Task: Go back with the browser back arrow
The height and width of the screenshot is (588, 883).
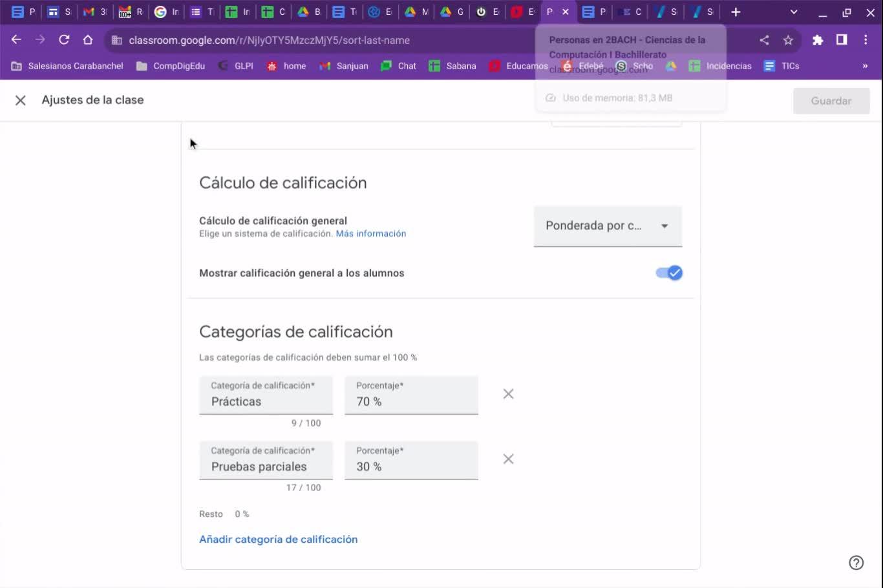Action: [16, 40]
